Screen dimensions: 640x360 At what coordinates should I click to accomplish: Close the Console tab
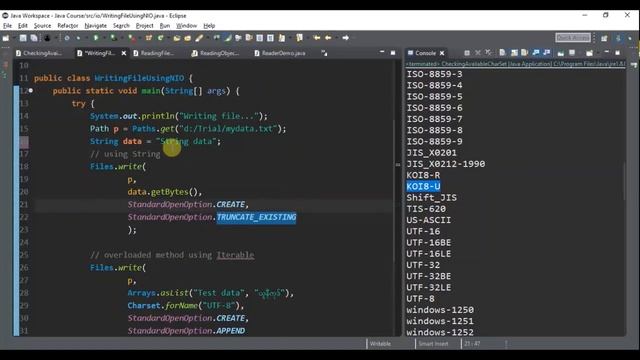point(442,53)
